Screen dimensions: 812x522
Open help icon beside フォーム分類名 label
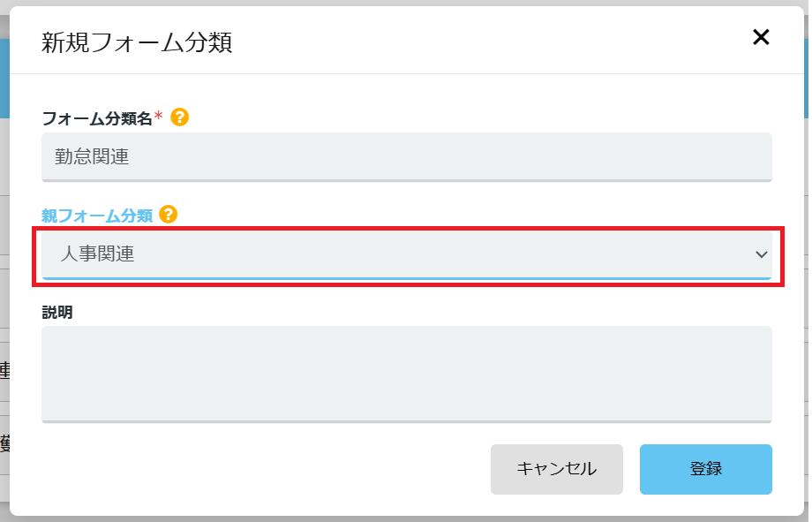[x=180, y=117]
